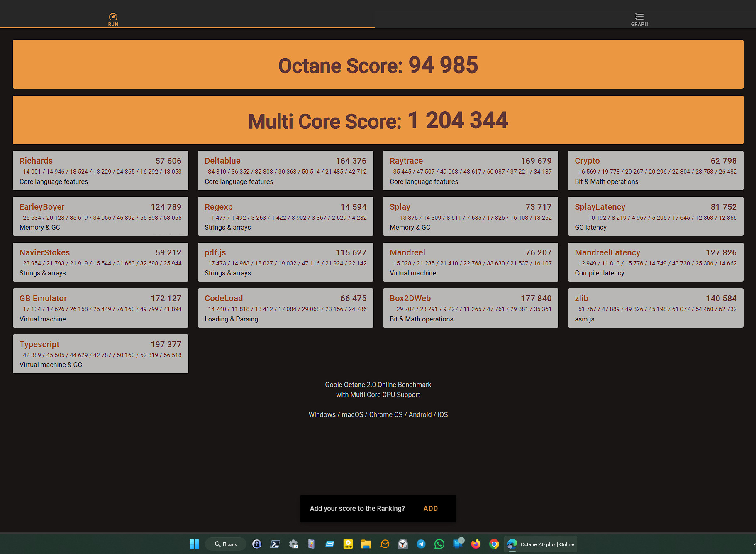Click the Deltablue benchmark title
Screen dimensions: 756x554
point(222,161)
